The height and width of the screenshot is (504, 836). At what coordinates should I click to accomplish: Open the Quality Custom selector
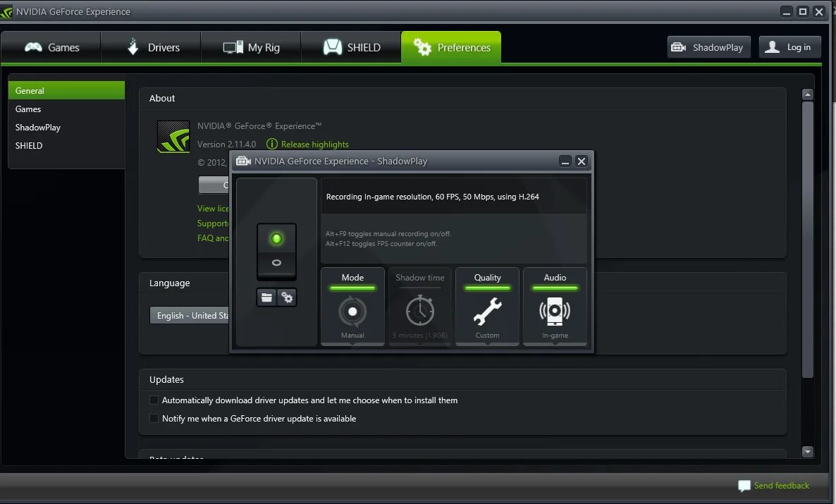(x=487, y=307)
